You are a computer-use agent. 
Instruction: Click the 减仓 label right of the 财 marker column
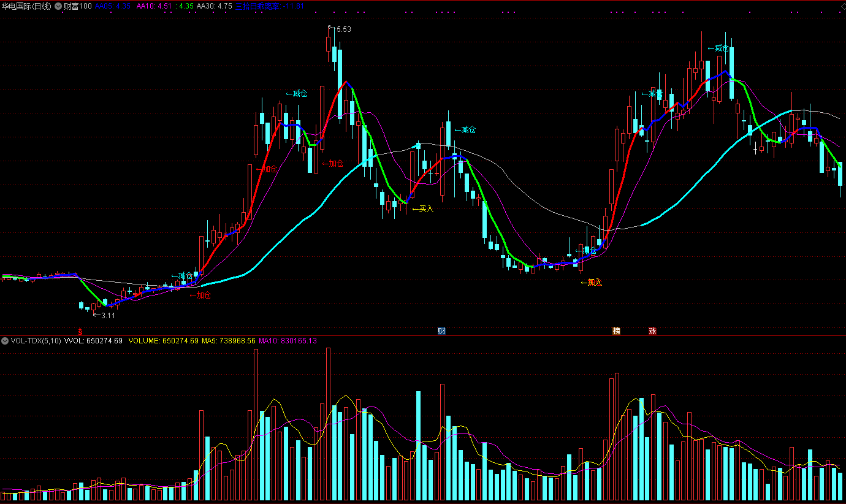[465, 129]
